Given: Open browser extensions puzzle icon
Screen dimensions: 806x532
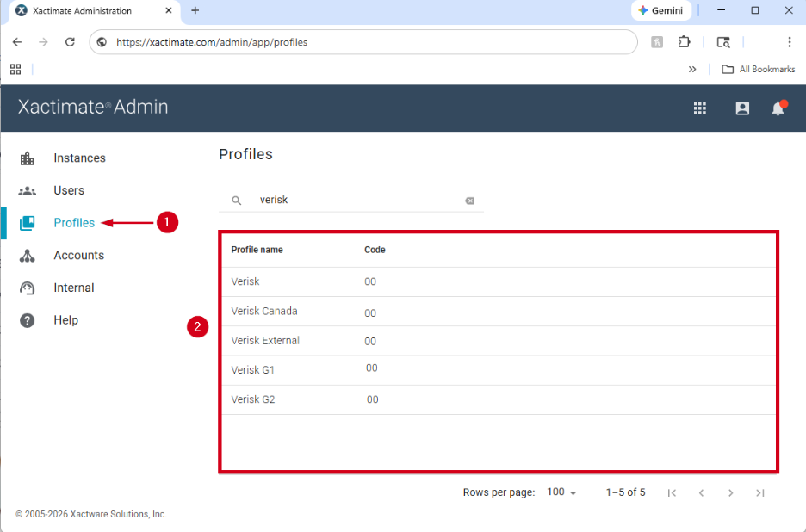Looking at the screenshot, I should click(684, 42).
